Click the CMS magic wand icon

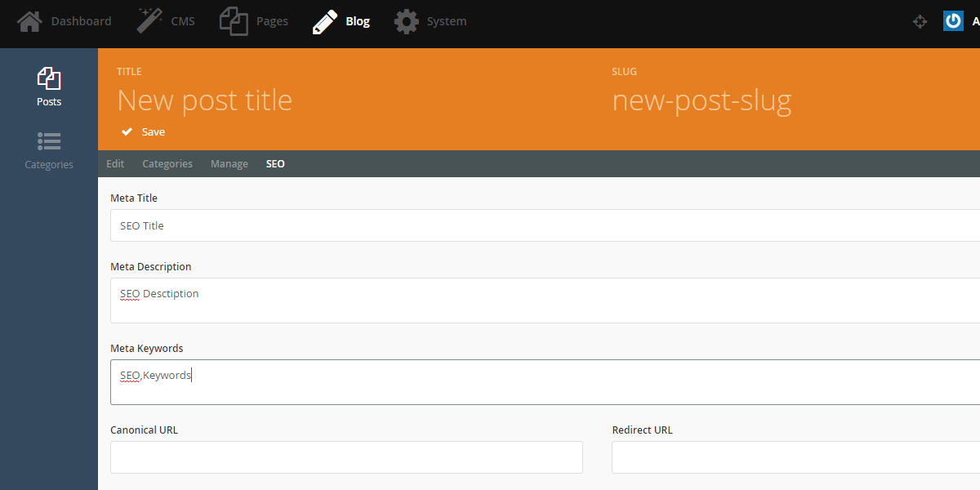coord(149,20)
